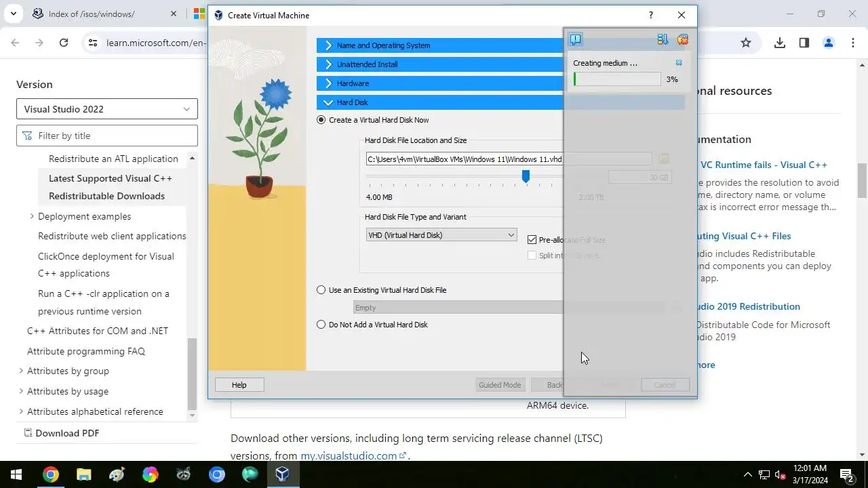Go forward in the browser
Image resolution: width=868 pixels, height=488 pixels.
coord(39,43)
